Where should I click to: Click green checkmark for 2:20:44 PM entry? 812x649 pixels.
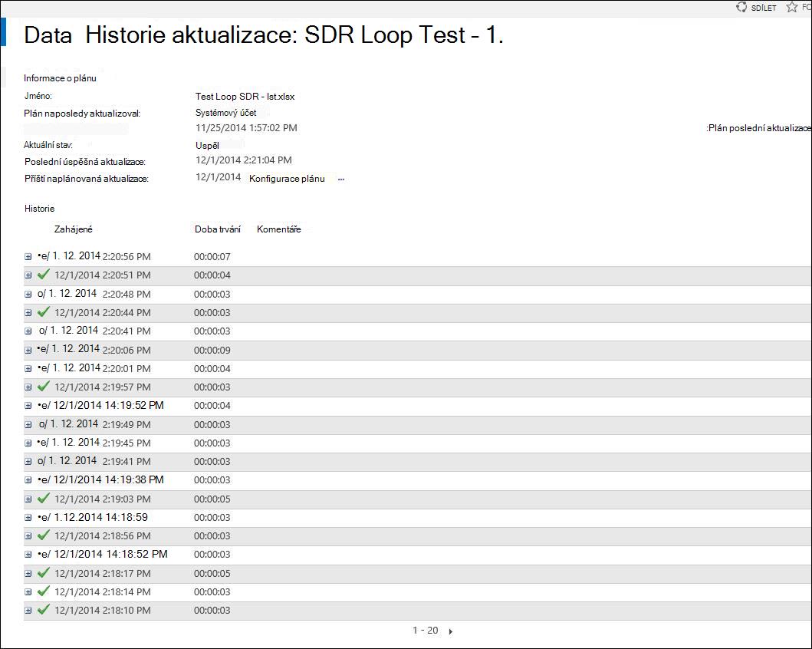coord(44,311)
